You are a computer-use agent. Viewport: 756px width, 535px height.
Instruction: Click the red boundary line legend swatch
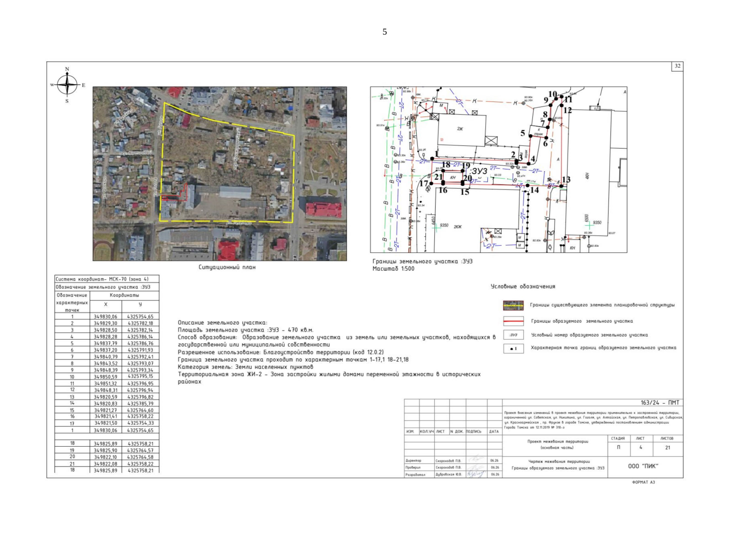click(x=513, y=321)
